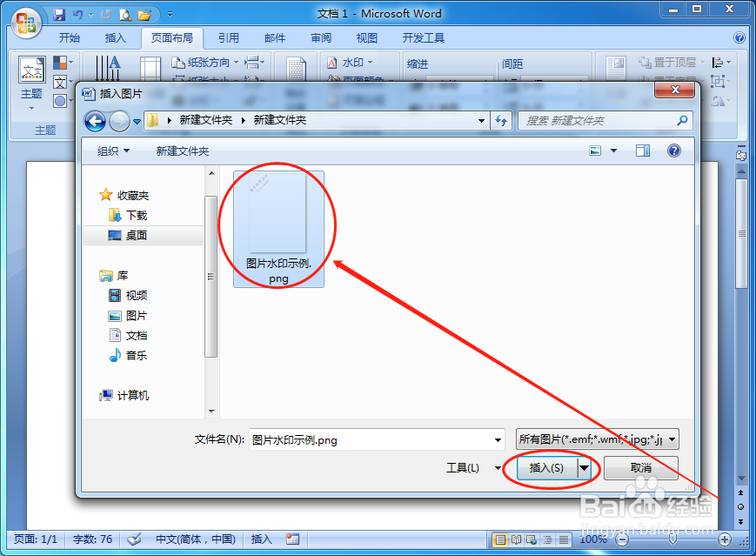Click first 新建文件夹 in address path
756x556 pixels.
(x=206, y=120)
